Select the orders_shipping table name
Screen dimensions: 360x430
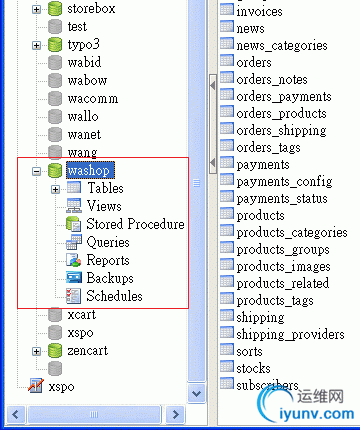[x=281, y=131]
